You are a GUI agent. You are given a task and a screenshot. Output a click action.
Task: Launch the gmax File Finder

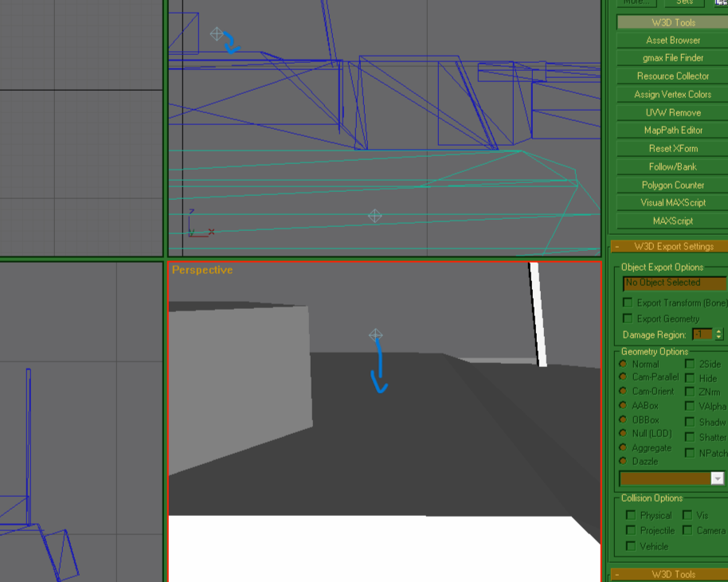click(x=671, y=57)
